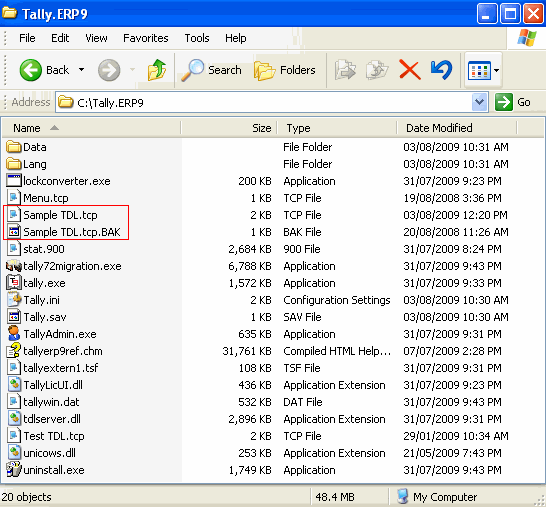Click the green Back arrow button
Screen dimensions: 546x507
point(31,70)
